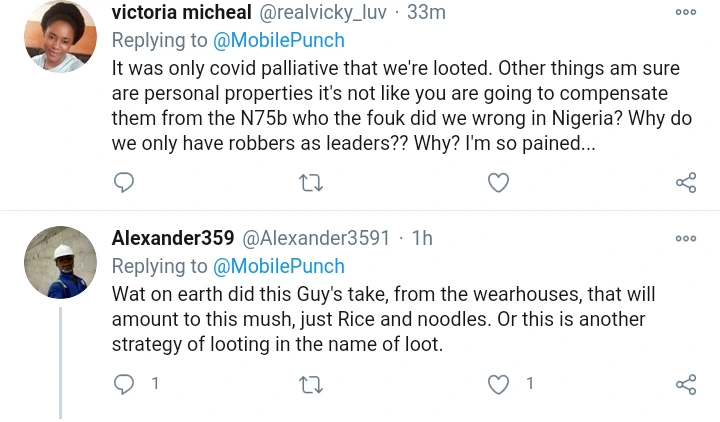Open more options on Alexander359's tweet
720x422 pixels.
pos(686,238)
